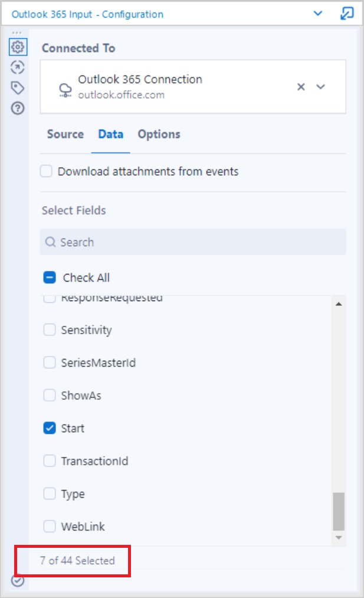Click the Search fields input box
The width and height of the screenshot is (364, 598).
194,242
